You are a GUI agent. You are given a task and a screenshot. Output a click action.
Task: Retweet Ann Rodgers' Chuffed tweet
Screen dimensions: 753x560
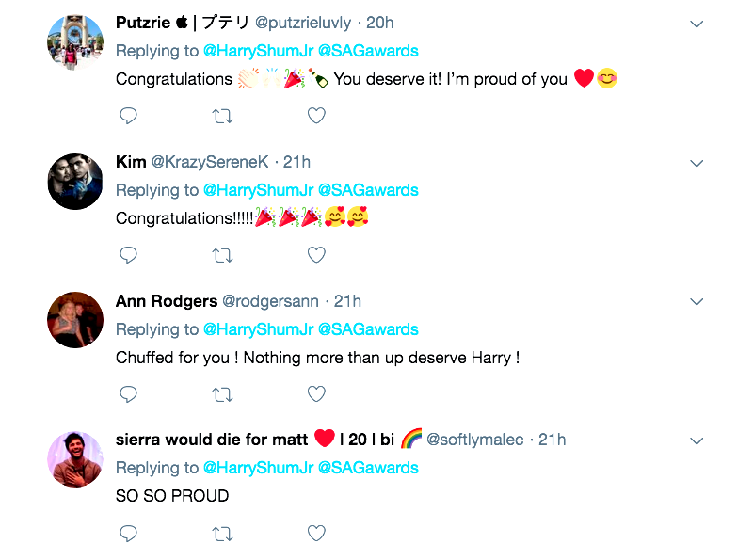(223, 394)
